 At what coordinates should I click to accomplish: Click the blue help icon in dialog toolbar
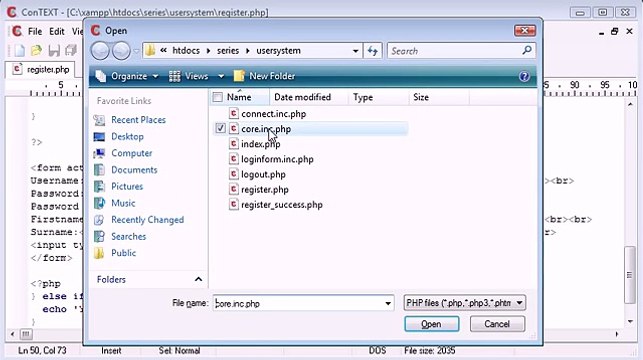(524, 76)
